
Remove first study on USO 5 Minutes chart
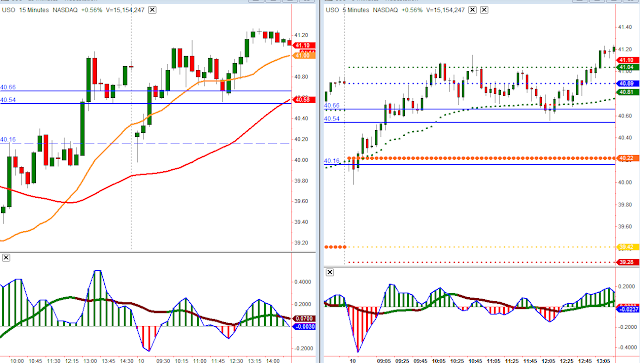[x=472, y=10]
